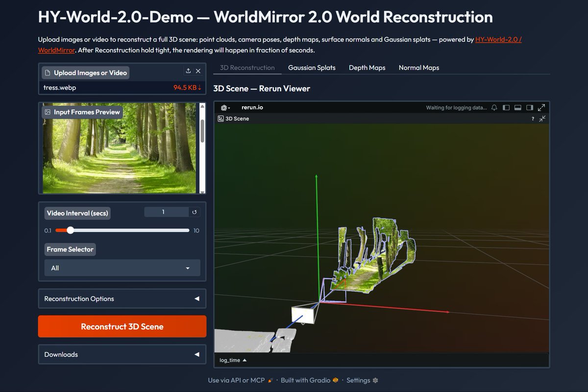Expand the Downloads section

pos(122,354)
